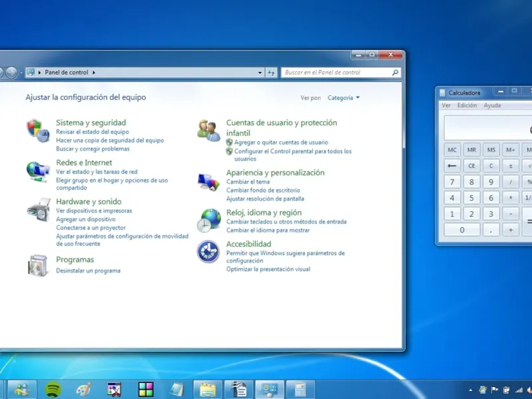This screenshot has height=399, width=532.
Task: Click Agregar o quitar cuentas de usuario
Action: click(281, 142)
